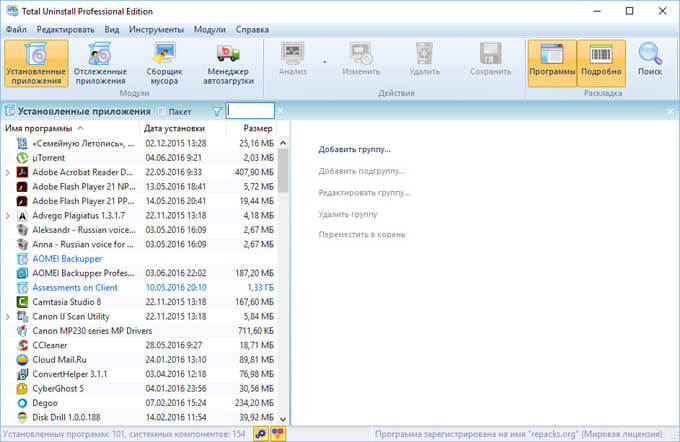Click the Adobe Acrobat Reader icon

coord(22,172)
